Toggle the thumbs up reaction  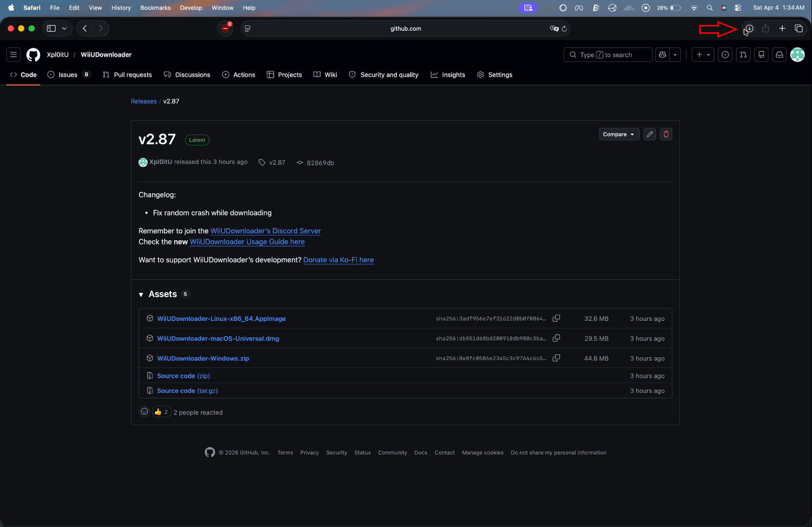click(x=161, y=412)
